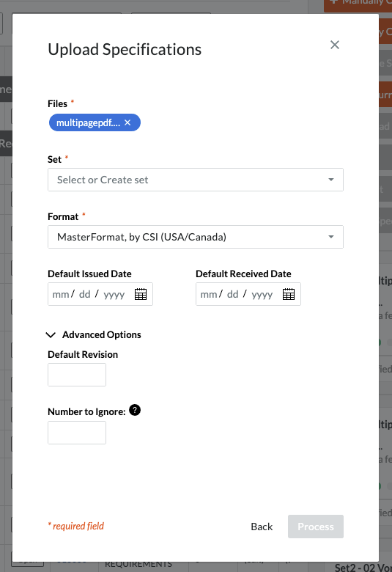Screen dimensions: 392x572
Task: Close the Upload Specifications dialog
Action: click(334, 45)
